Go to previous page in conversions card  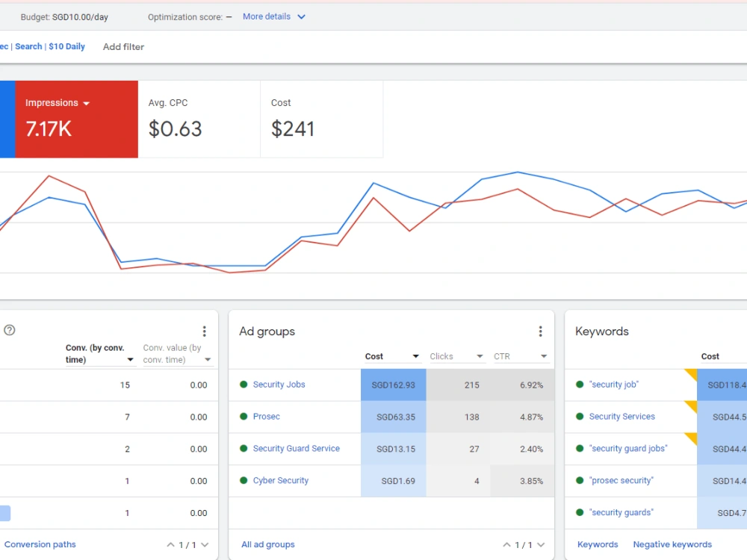pos(170,545)
